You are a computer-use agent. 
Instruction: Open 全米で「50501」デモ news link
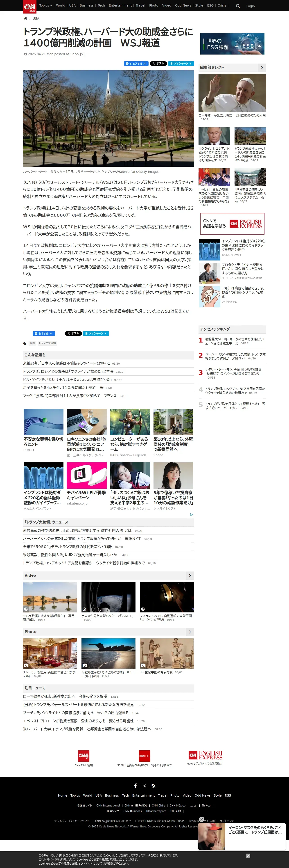click(x=67, y=547)
